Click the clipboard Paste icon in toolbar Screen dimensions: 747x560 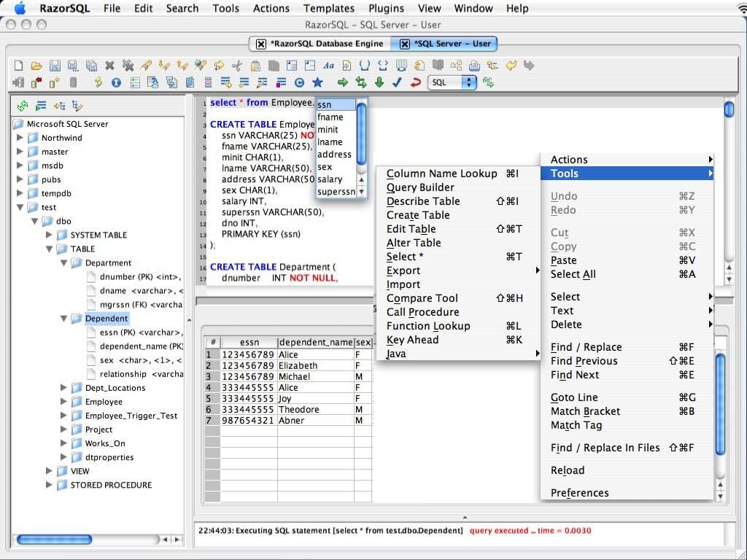(x=255, y=65)
